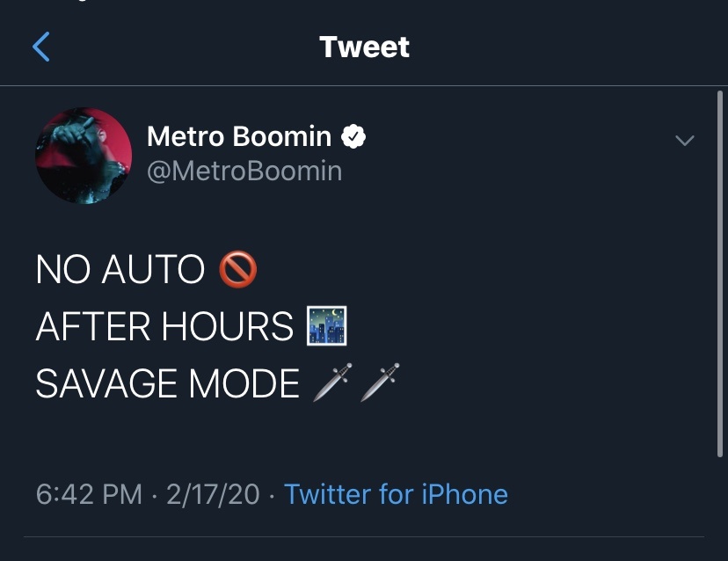This screenshot has height=561, width=728.
Task: Click the first dagger emoji
Action: tap(332, 382)
